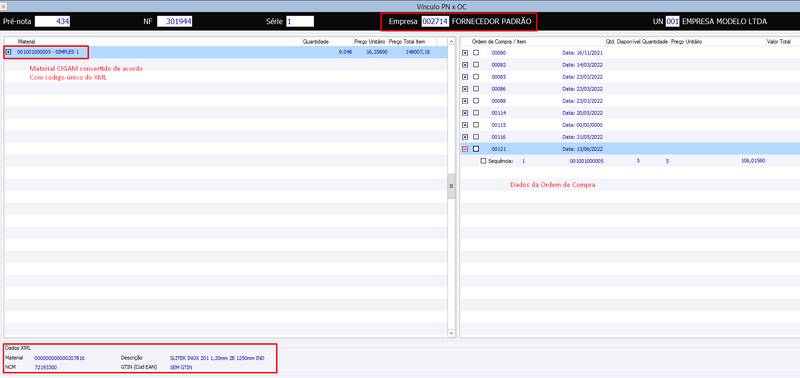Image resolution: width=800 pixels, height=378 pixels.
Task: Click the splitter handle between panels
Action: tap(451, 186)
